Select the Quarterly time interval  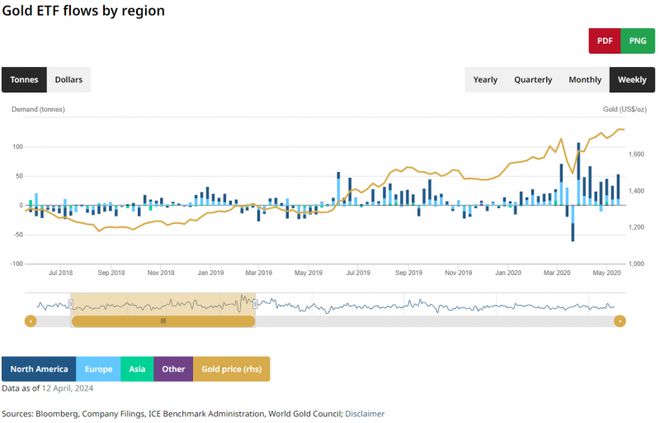[533, 80]
